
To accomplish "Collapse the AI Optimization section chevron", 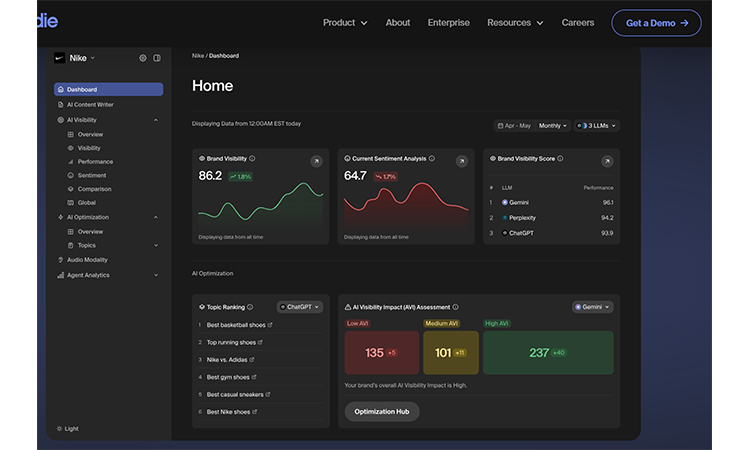I will 156,217.
